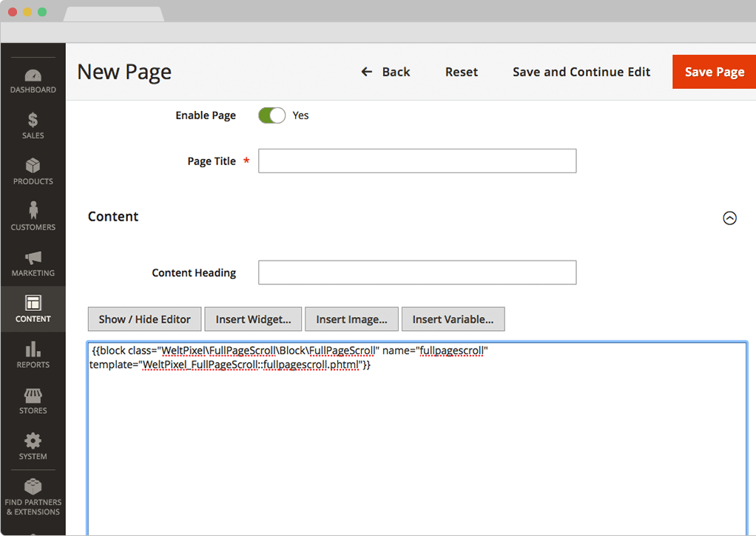Viewport: 756px width, 536px height.
Task: Save the page with Save Page
Action: tap(713, 72)
